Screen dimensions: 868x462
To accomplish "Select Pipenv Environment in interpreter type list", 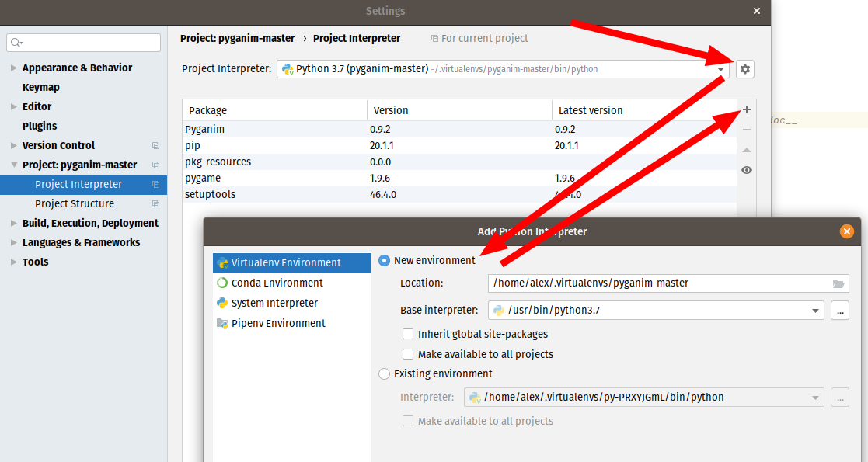I will (291, 323).
